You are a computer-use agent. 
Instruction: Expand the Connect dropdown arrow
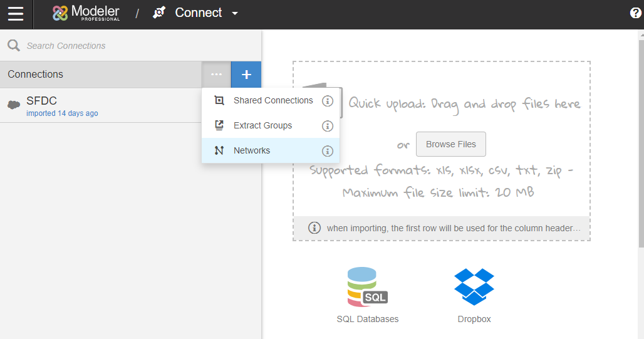[x=235, y=14]
